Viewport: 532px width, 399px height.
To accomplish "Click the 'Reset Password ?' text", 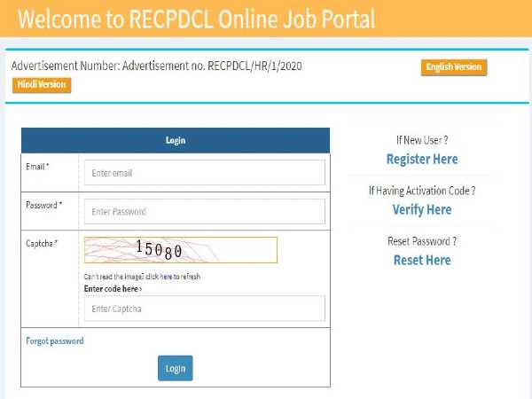I will (x=422, y=241).
